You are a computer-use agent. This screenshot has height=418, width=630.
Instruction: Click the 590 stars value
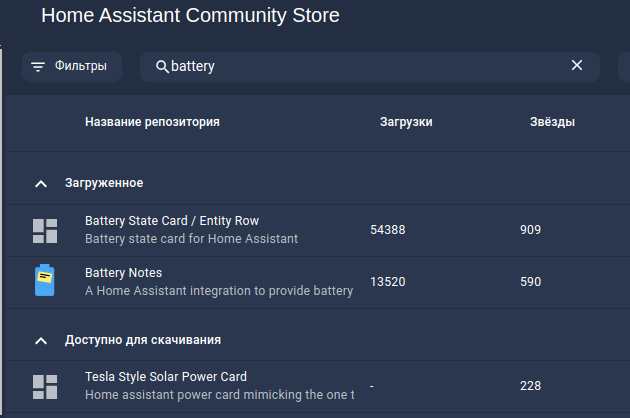pyautogui.click(x=530, y=282)
